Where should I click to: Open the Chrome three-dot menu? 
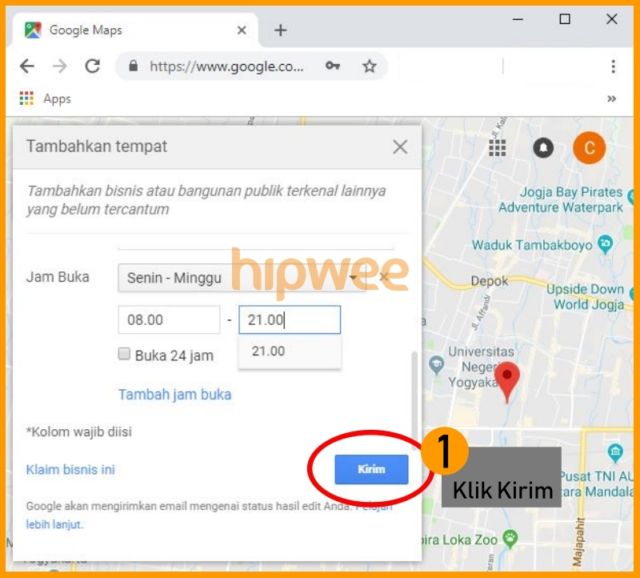(x=613, y=66)
